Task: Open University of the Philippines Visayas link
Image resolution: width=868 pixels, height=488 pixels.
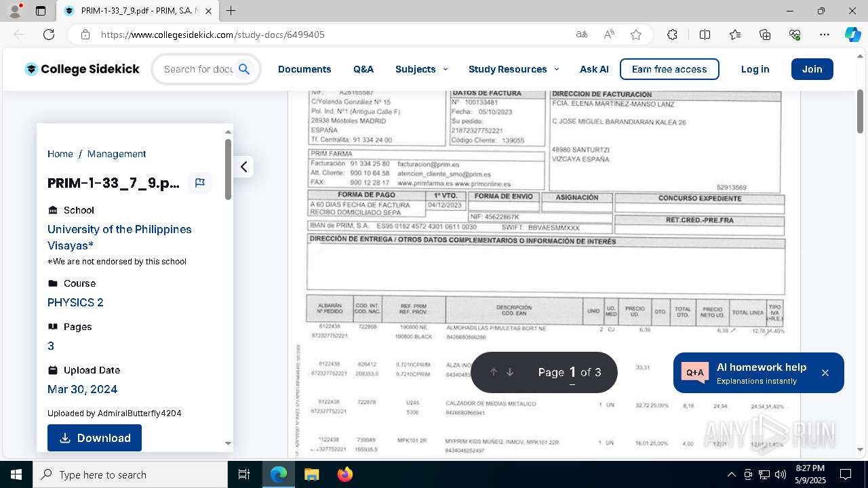Action: (x=119, y=237)
